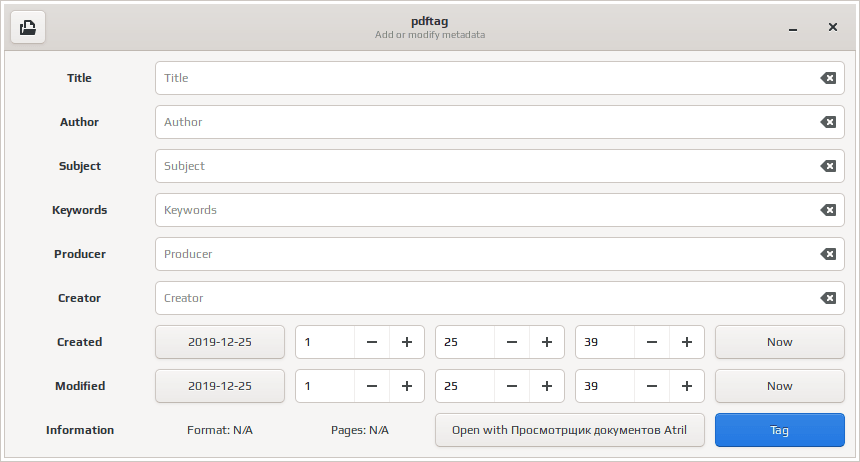Open the Created date picker 2019-12-25
The width and height of the screenshot is (860, 462).
[220, 342]
